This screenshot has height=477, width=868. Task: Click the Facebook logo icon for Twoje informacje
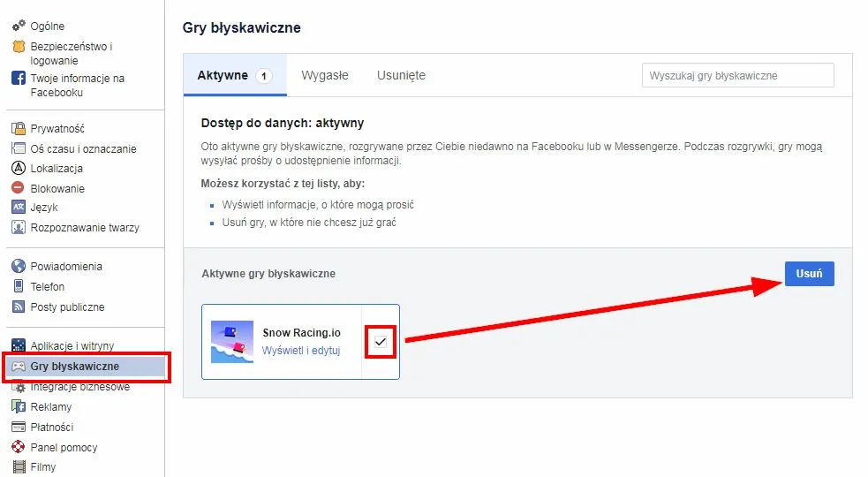click(19, 78)
